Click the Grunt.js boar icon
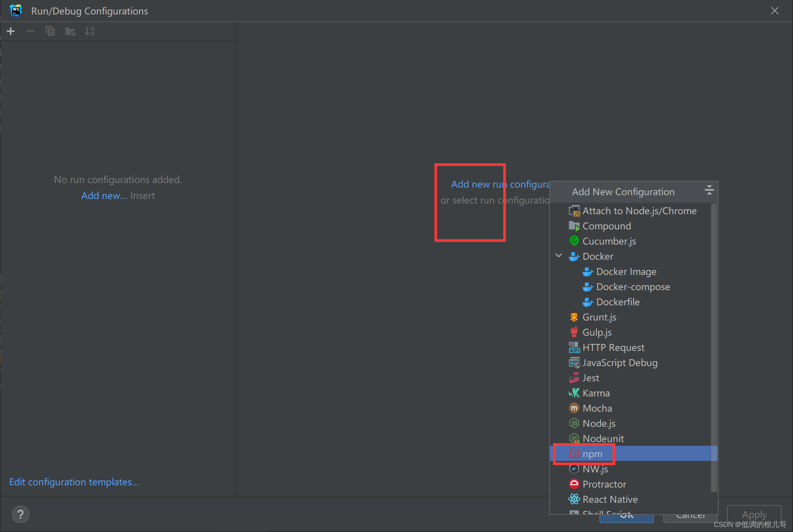This screenshot has width=793, height=532. coord(574,317)
